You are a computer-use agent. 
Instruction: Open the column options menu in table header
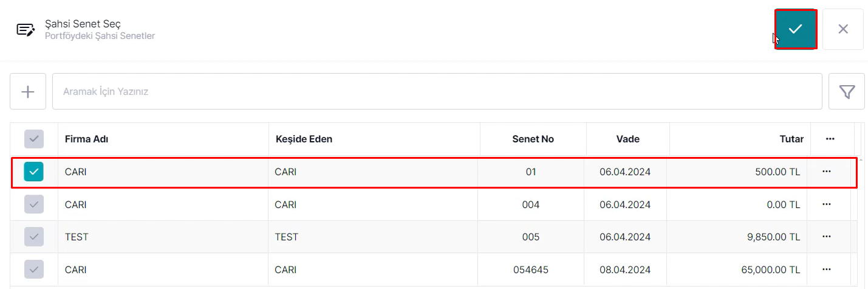tap(830, 139)
